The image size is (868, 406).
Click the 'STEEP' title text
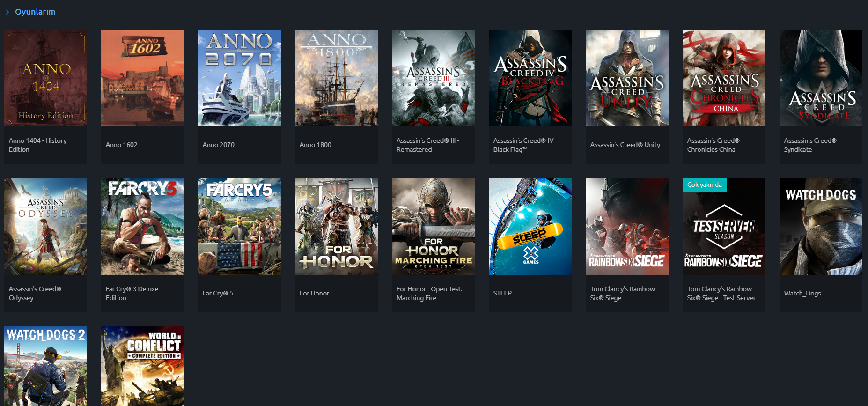pyautogui.click(x=502, y=294)
